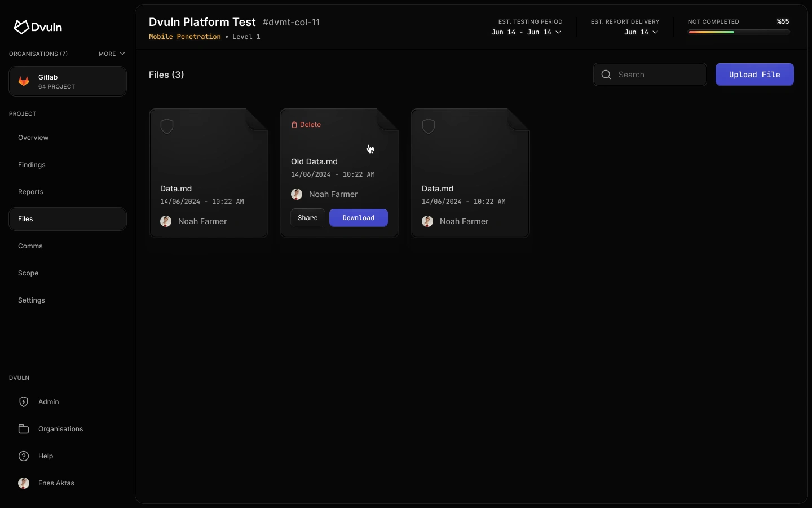Click the 64 Project count text
Screen dimensions: 812x508
coord(57,87)
